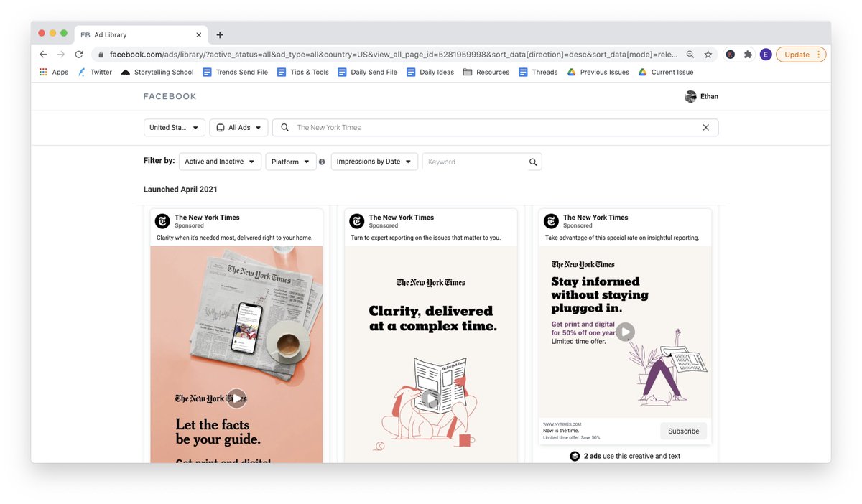This screenshot has height=504, width=862.
Task: Open the extensions puzzle icon
Action: 748,55
